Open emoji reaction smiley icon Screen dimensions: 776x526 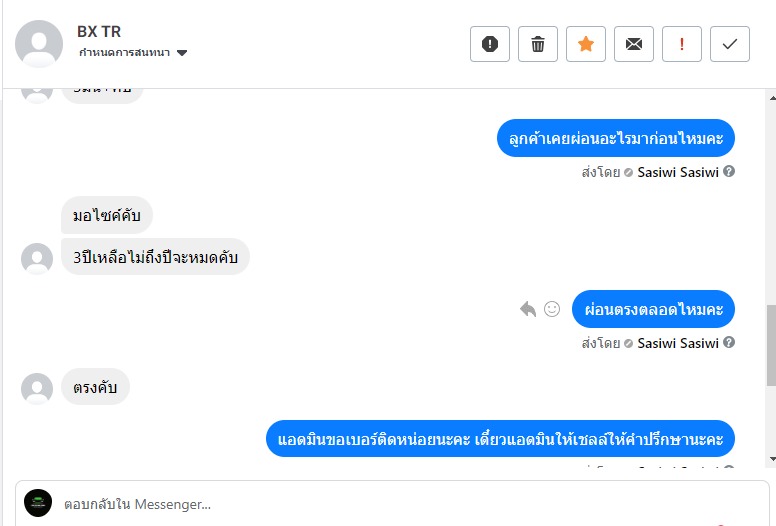coord(552,309)
